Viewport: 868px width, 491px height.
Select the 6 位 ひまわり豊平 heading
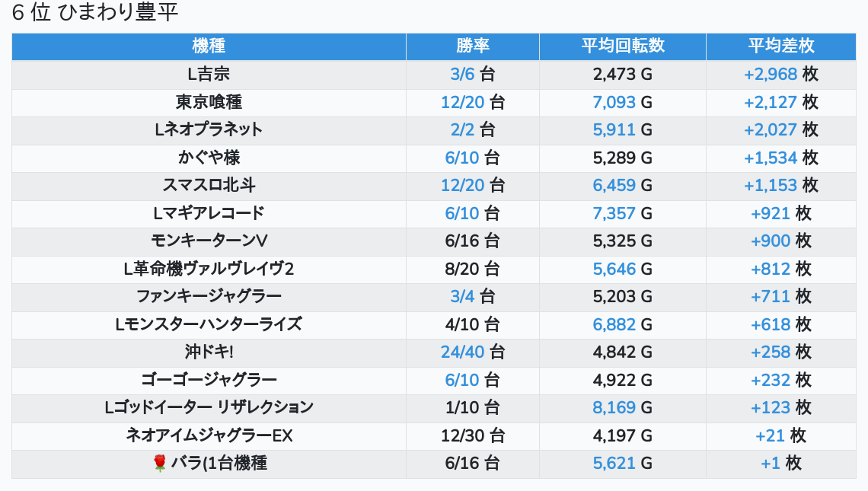tap(95, 13)
